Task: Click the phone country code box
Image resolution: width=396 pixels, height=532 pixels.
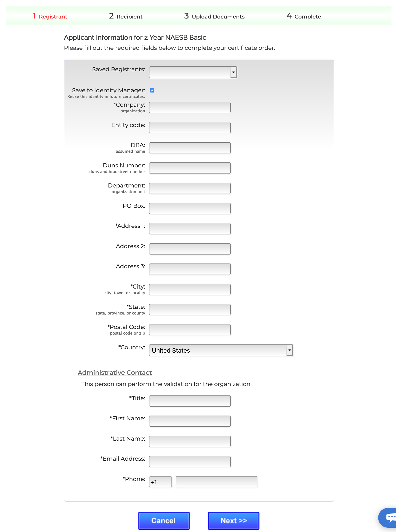Action: (160, 482)
